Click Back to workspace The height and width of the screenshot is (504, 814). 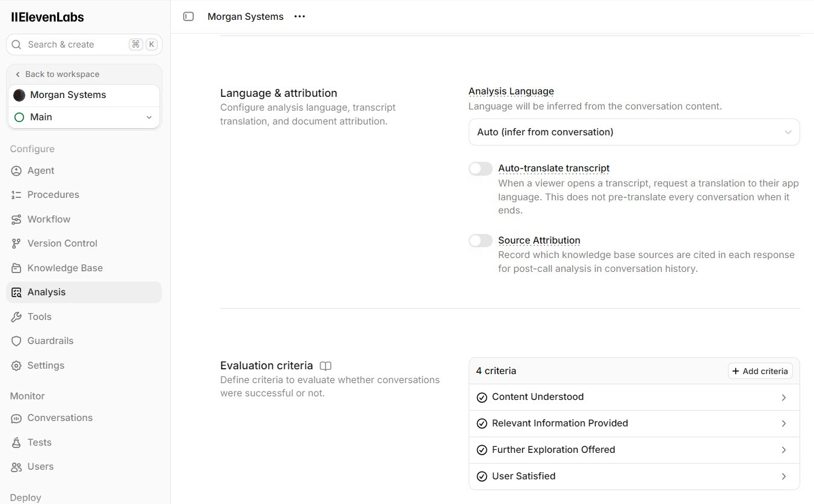click(57, 74)
